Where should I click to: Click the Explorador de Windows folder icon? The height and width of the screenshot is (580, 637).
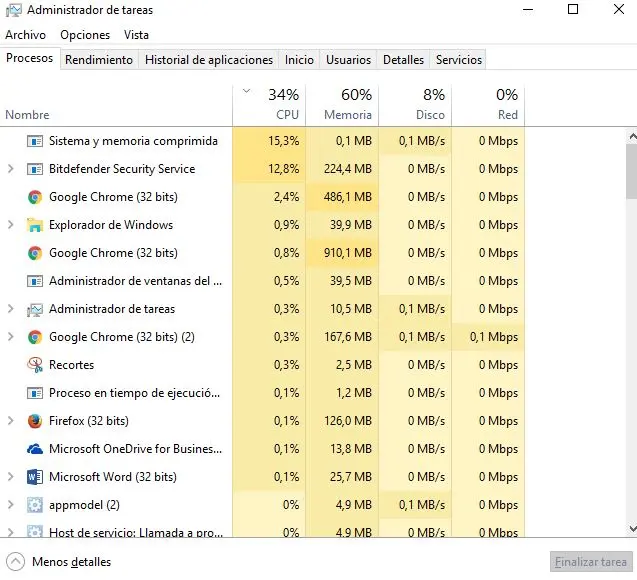click(x=35, y=225)
